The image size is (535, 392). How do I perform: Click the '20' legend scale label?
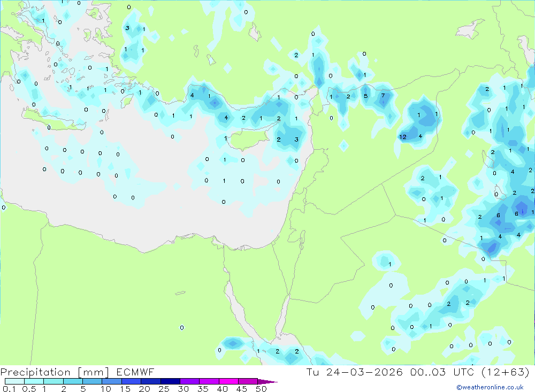pos(144,389)
